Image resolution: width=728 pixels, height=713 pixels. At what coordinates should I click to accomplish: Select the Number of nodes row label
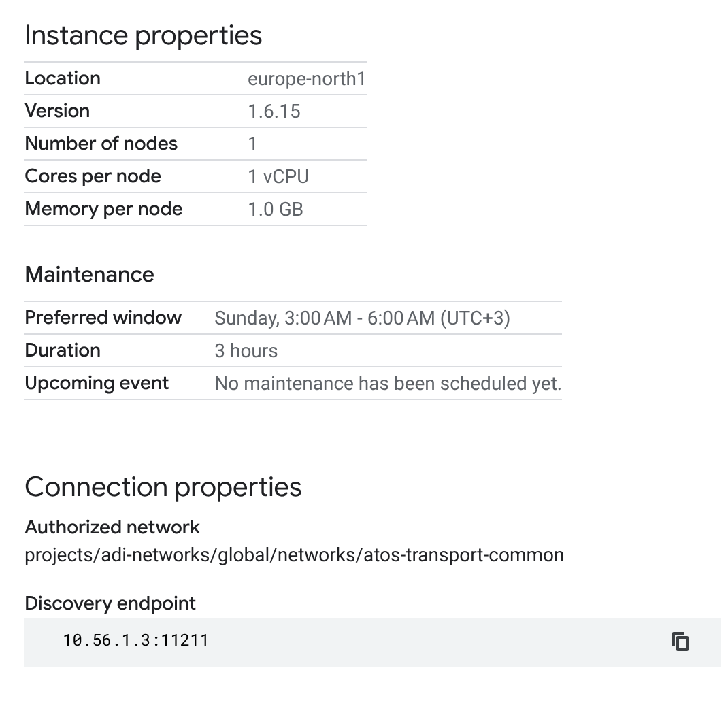coord(101,144)
